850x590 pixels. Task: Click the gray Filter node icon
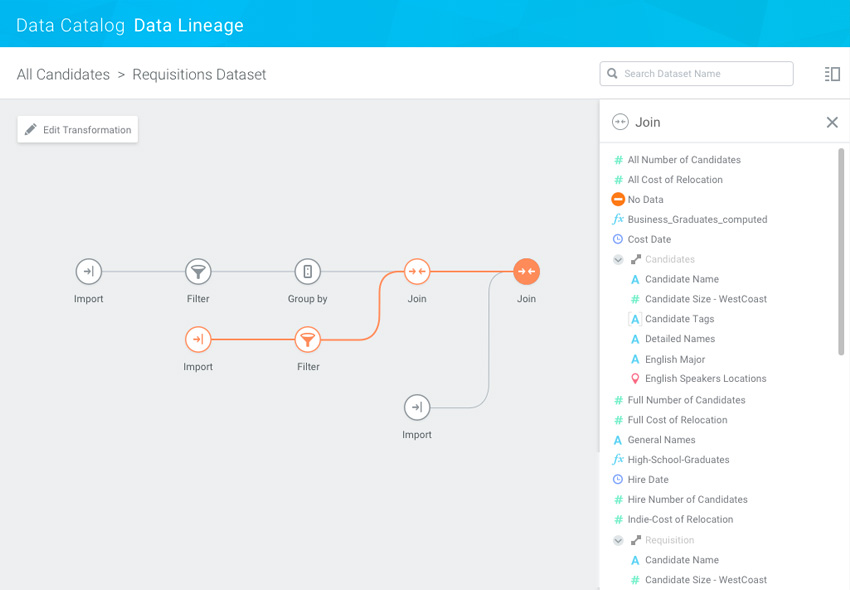tap(198, 271)
